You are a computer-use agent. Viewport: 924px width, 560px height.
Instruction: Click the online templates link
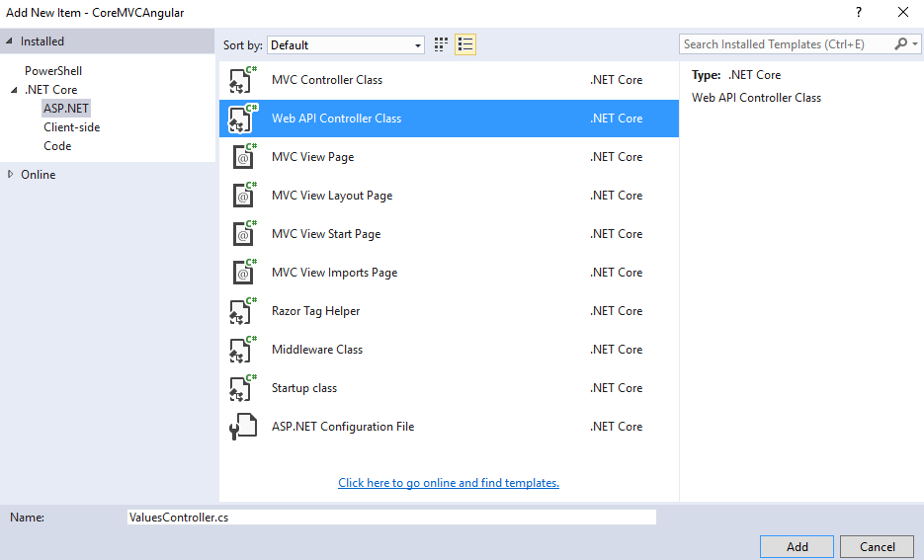(x=449, y=483)
